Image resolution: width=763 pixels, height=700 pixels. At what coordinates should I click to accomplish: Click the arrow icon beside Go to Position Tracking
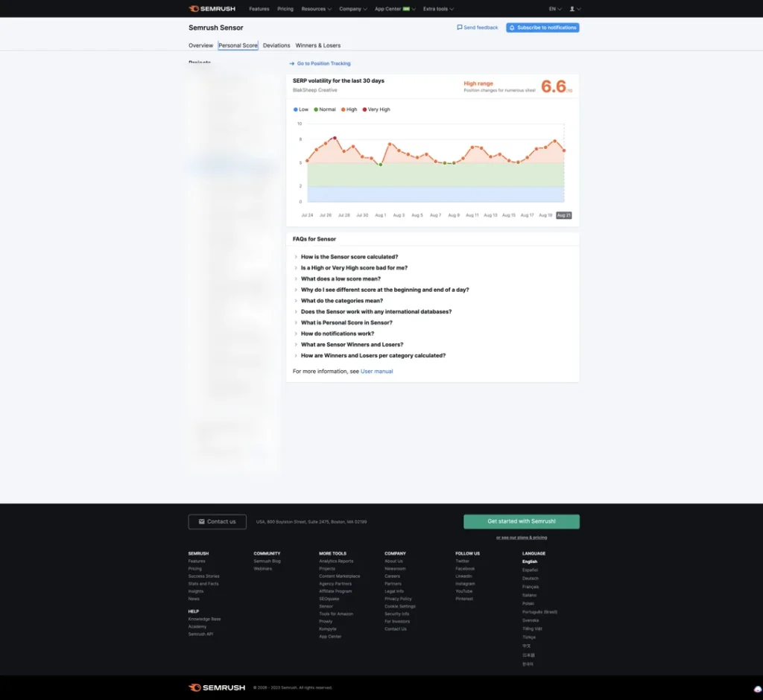[x=292, y=63]
